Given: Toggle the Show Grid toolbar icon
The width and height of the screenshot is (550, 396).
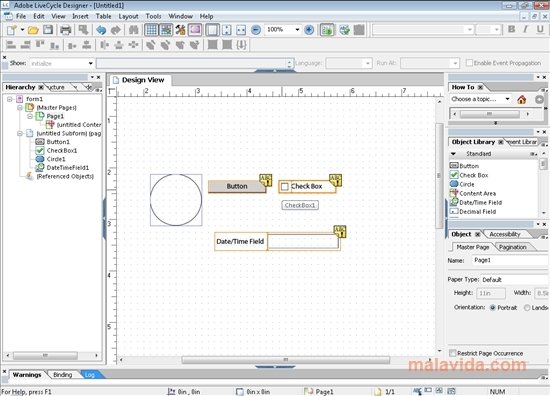Looking at the screenshot, I should [151, 30].
